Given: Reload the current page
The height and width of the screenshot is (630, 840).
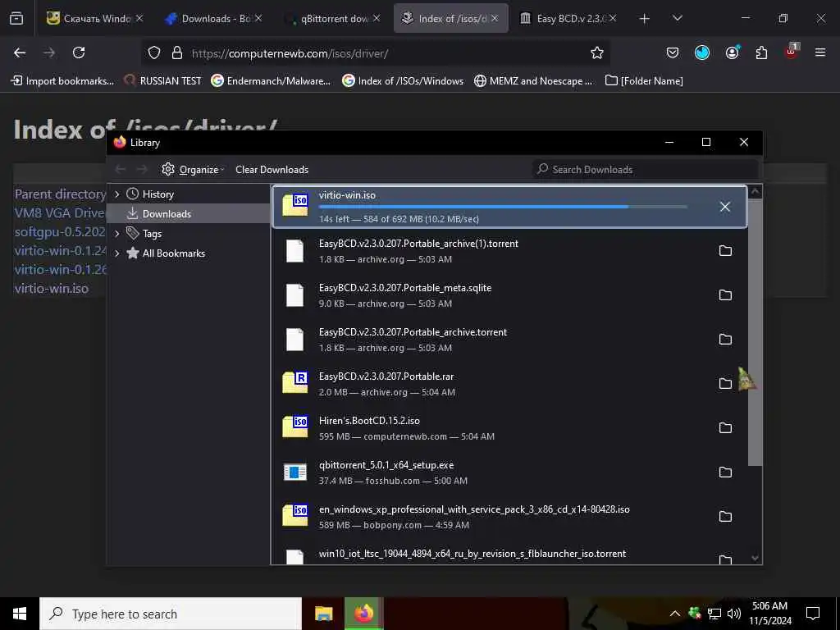Looking at the screenshot, I should [x=79, y=52].
